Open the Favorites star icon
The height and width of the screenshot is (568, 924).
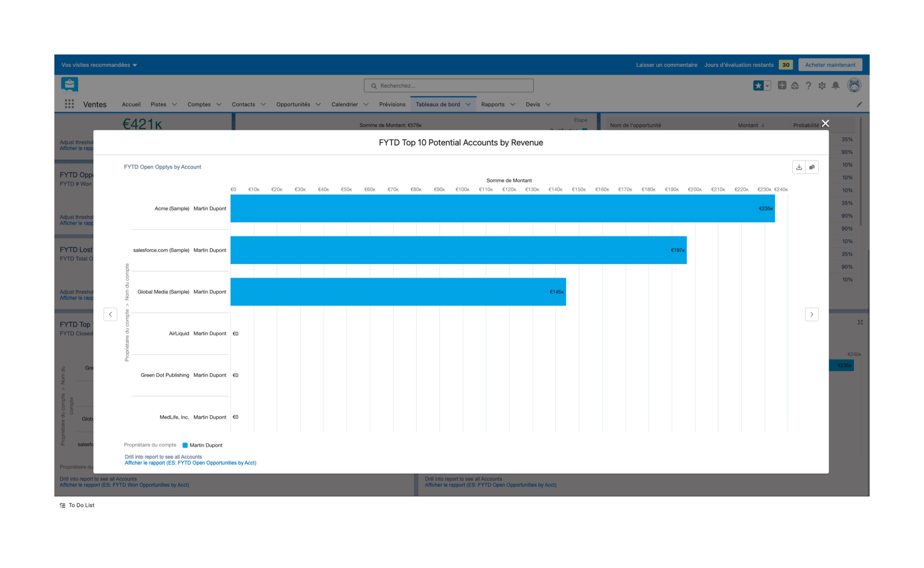click(x=758, y=86)
